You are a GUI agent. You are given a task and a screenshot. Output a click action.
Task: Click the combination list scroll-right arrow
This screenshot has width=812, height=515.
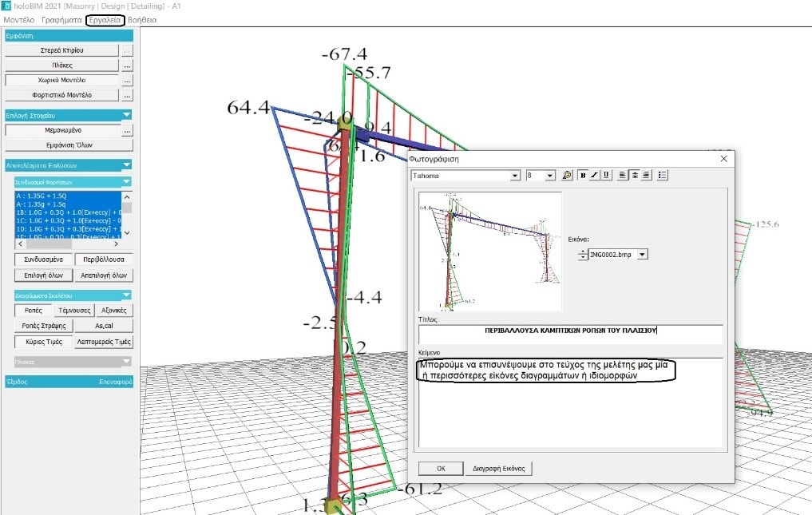click(116, 244)
